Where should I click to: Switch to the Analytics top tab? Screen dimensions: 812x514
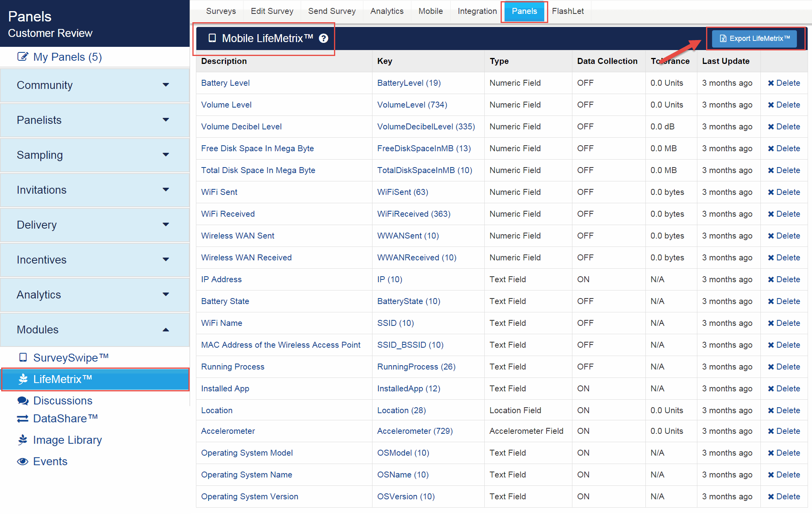pyautogui.click(x=387, y=11)
